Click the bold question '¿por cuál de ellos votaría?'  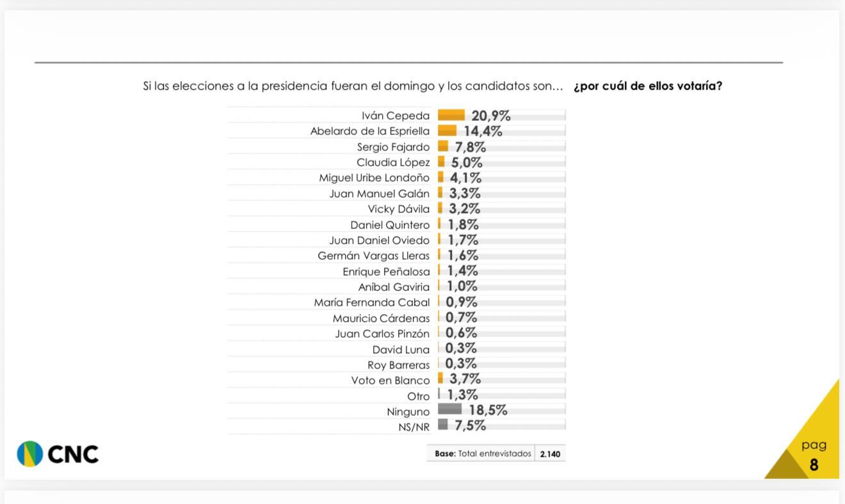click(x=648, y=86)
